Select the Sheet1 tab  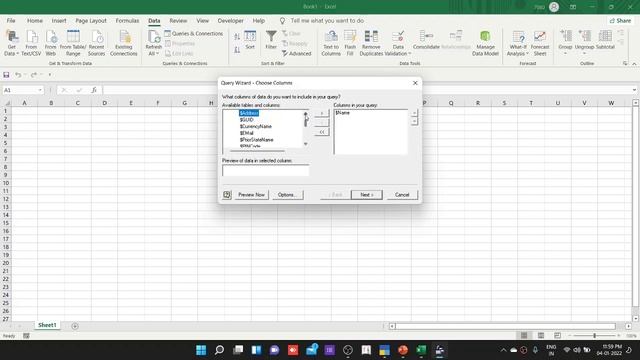coord(47,325)
